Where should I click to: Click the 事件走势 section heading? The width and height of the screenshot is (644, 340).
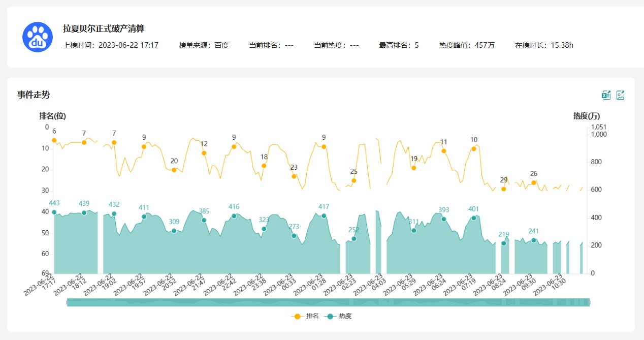coord(34,95)
